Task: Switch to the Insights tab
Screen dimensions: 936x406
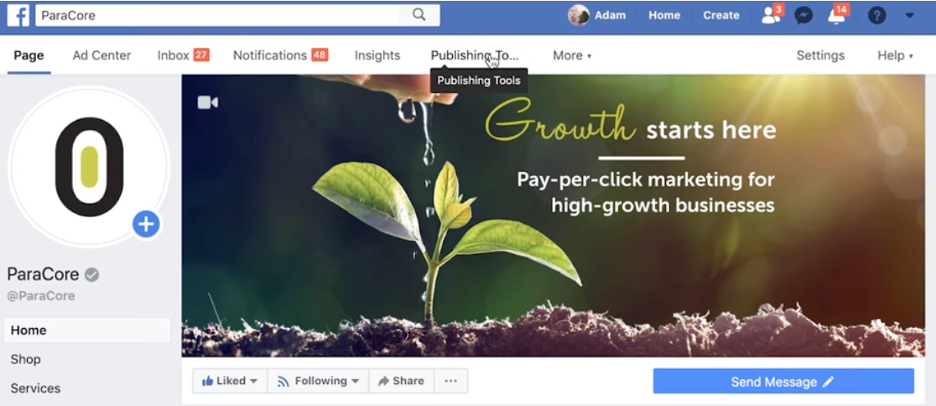Action: 377,56
